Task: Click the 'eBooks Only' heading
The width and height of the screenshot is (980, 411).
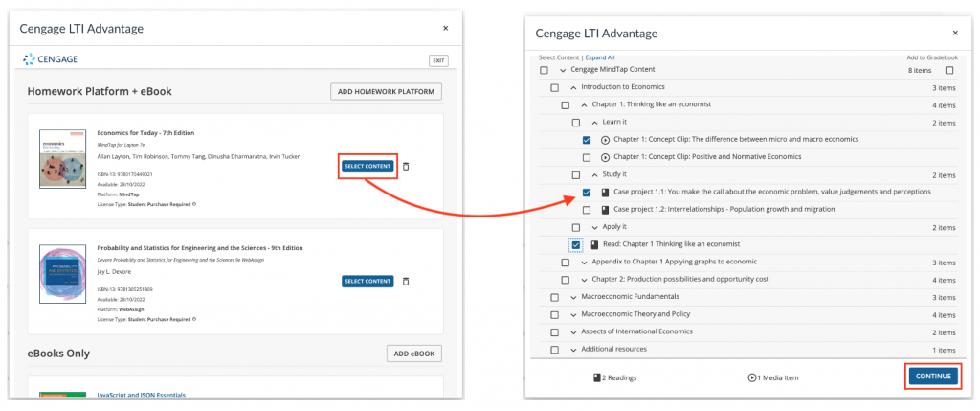Action: [x=58, y=354]
